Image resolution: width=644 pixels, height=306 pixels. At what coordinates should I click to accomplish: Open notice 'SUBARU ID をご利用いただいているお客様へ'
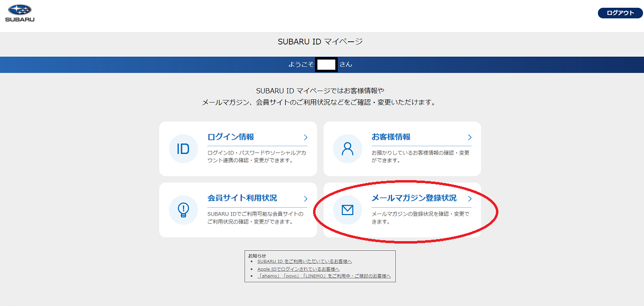304,261
